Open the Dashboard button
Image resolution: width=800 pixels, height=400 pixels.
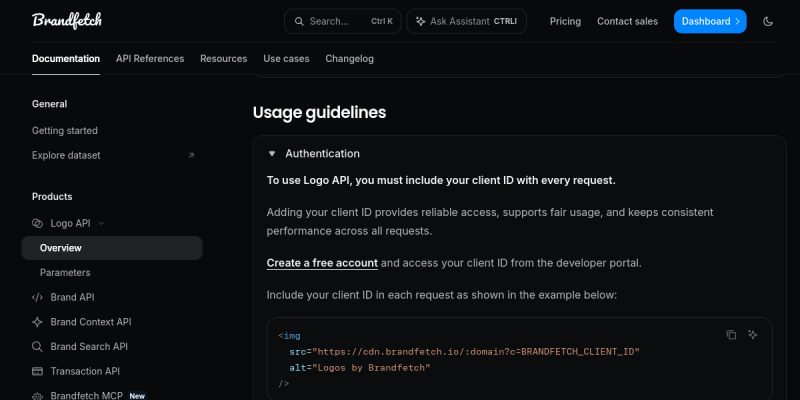click(x=710, y=21)
